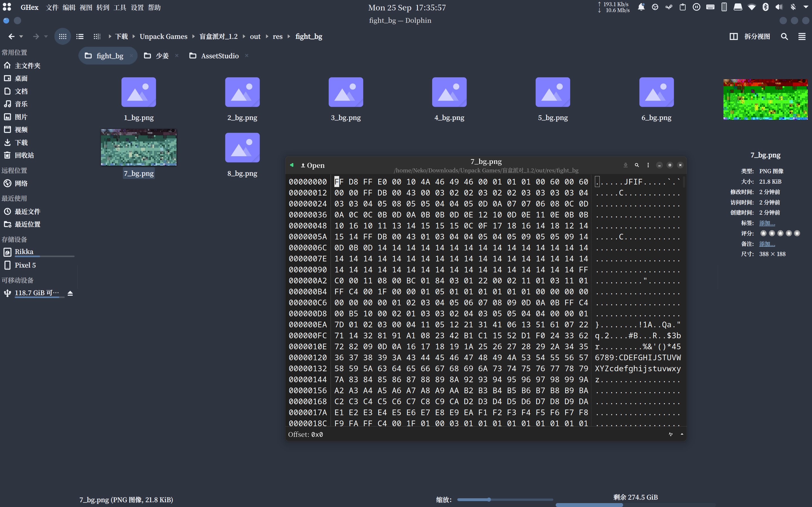Switch view mode with the list icon
The height and width of the screenshot is (507, 812).
click(80, 36)
